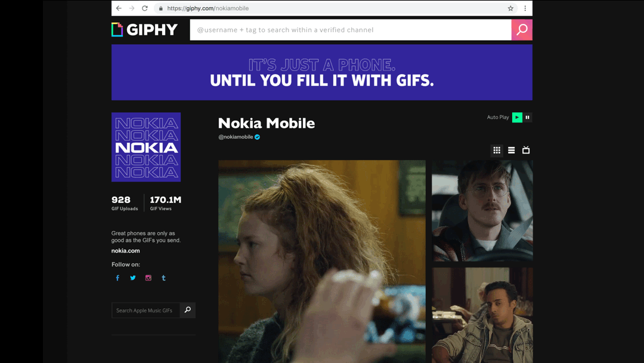The height and width of the screenshot is (363, 644).
Task: Focus the main GIPHY search field
Action: coord(351,30)
